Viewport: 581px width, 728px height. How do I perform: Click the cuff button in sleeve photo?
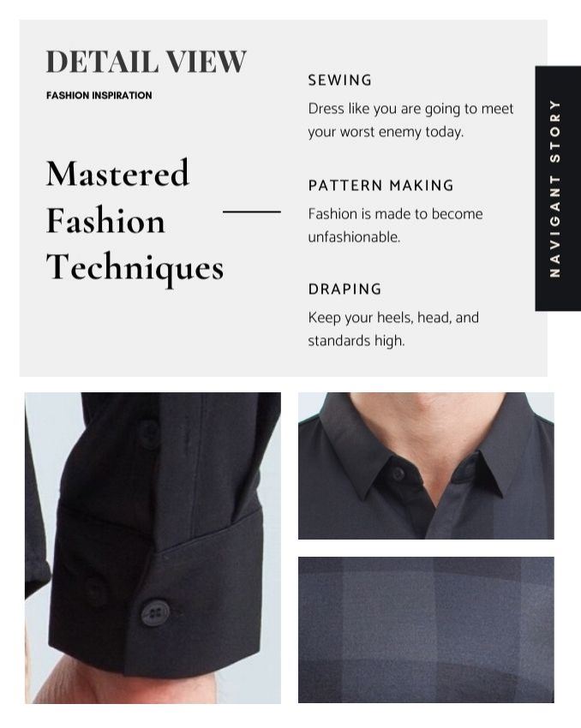(x=155, y=612)
